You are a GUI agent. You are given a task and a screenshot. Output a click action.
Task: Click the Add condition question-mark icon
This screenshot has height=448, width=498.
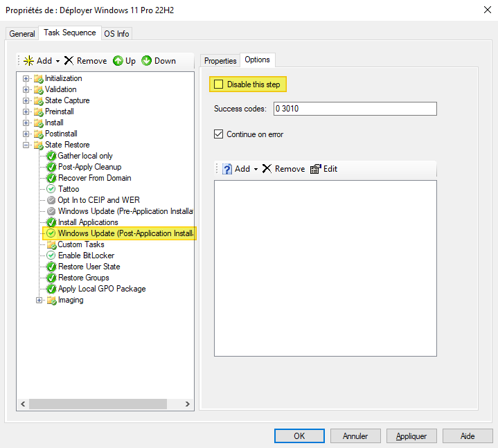coord(226,169)
